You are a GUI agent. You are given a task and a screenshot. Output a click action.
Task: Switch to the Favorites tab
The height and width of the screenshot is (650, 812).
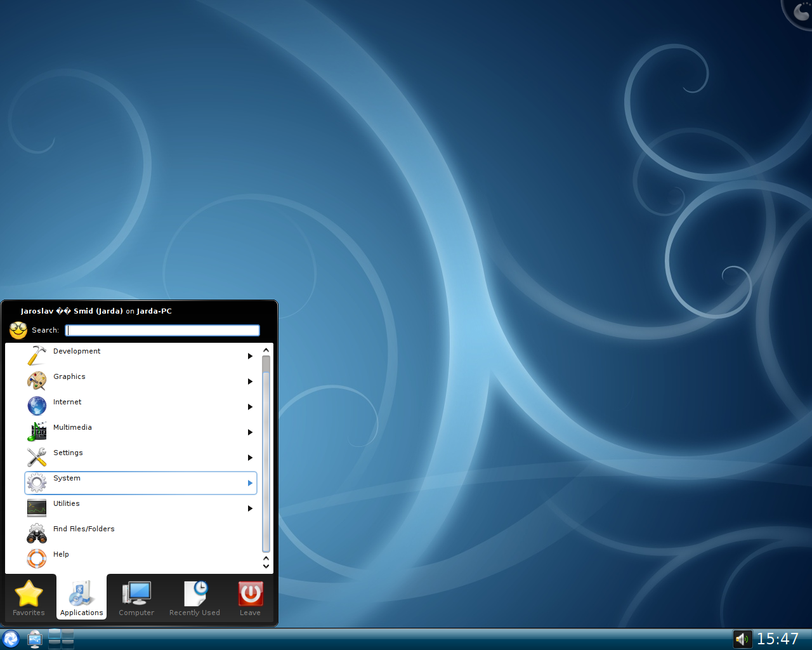(x=29, y=597)
